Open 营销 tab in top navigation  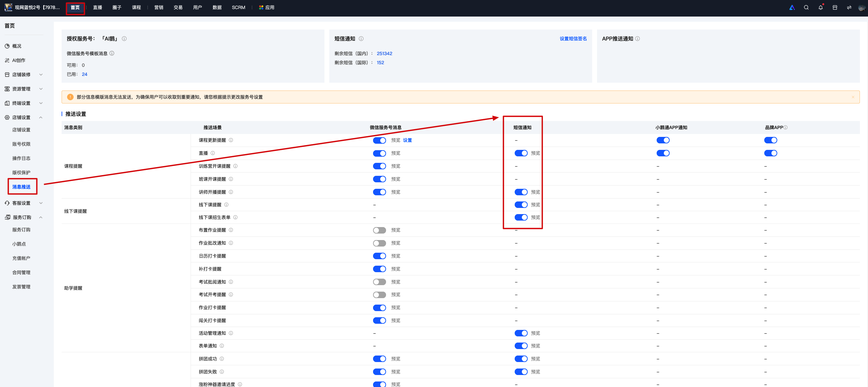[159, 7]
